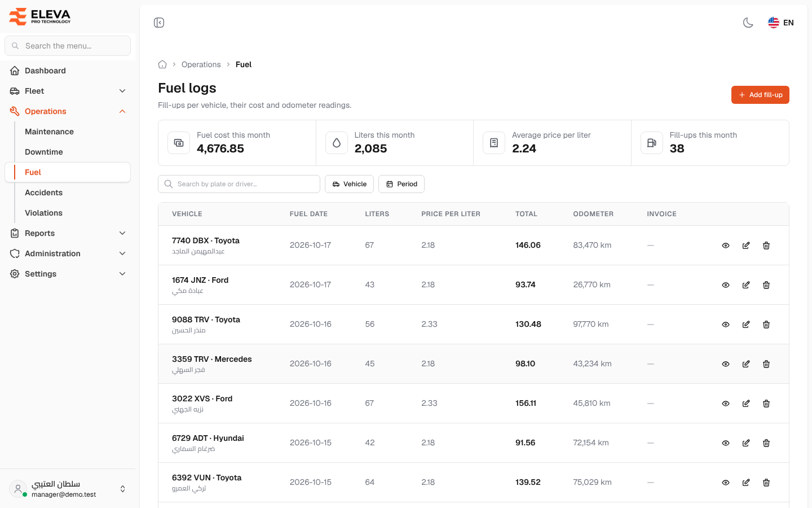Go to Dashboard in sidebar
812x508 pixels.
click(68, 71)
